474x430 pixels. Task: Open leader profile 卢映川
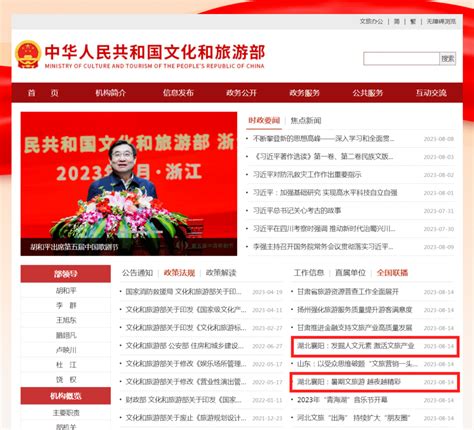(66, 350)
